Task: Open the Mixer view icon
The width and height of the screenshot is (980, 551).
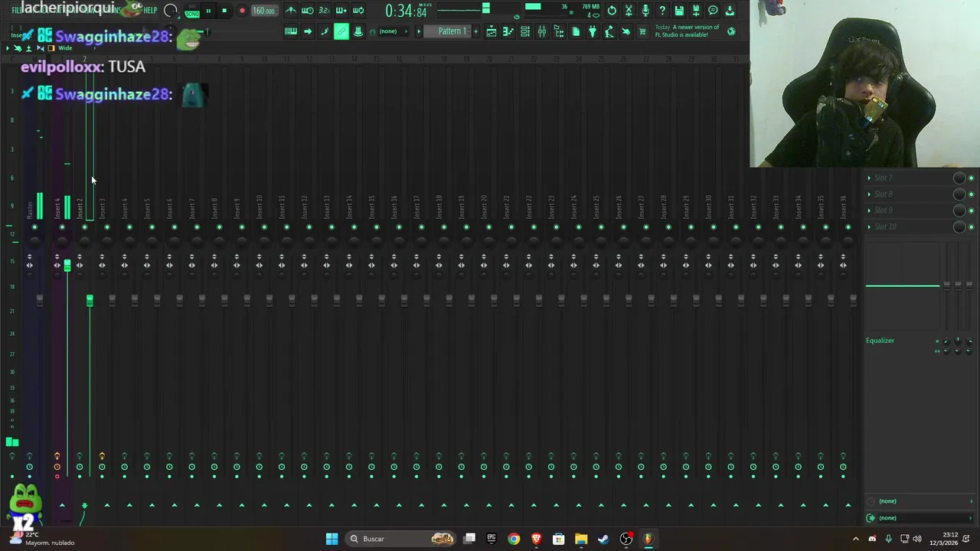Action: [x=542, y=31]
